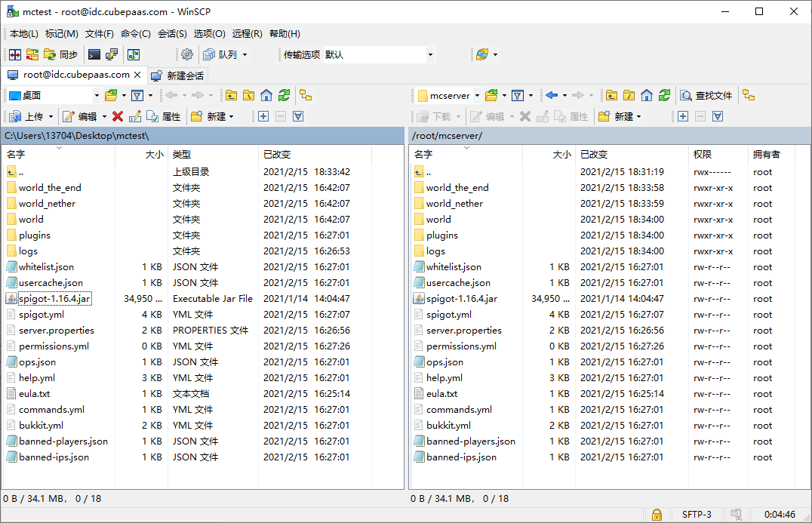Viewport: 812px width, 523px height.
Task: Click local select files plus icon
Action: 263,116
